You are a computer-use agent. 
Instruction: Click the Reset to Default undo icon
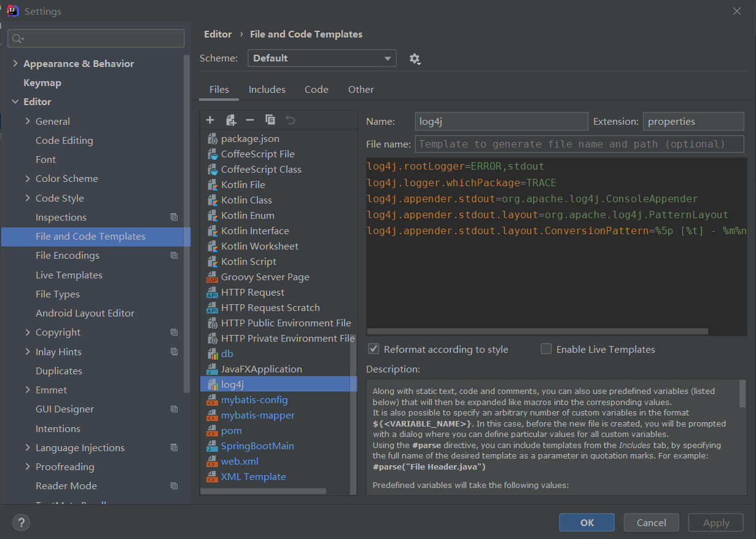(290, 120)
